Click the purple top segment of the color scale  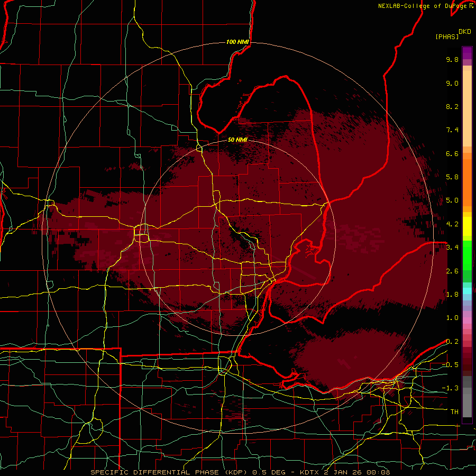tap(467, 53)
